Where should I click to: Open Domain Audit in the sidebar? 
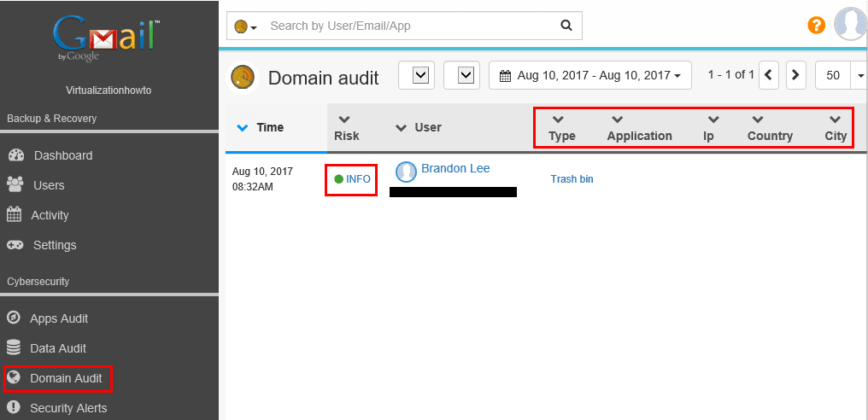[x=66, y=378]
